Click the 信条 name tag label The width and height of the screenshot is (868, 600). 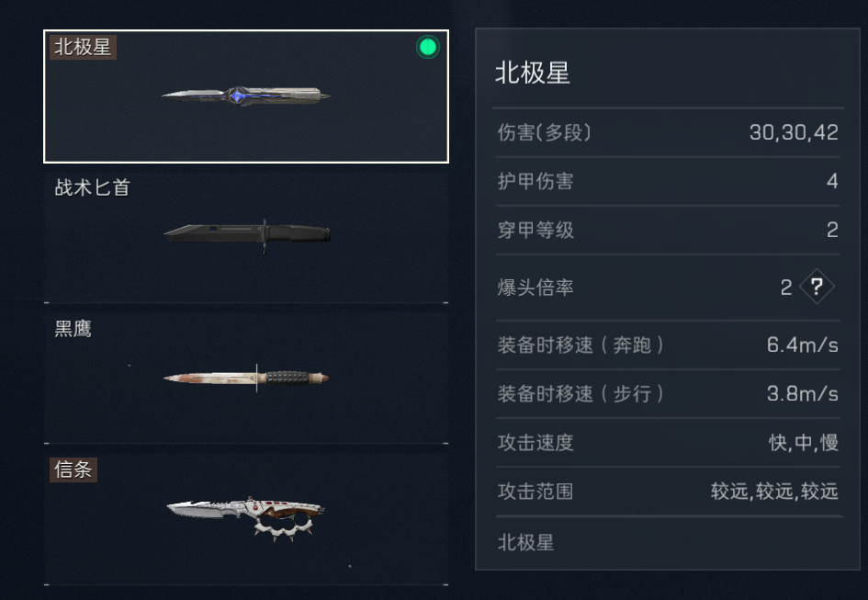click(73, 470)
